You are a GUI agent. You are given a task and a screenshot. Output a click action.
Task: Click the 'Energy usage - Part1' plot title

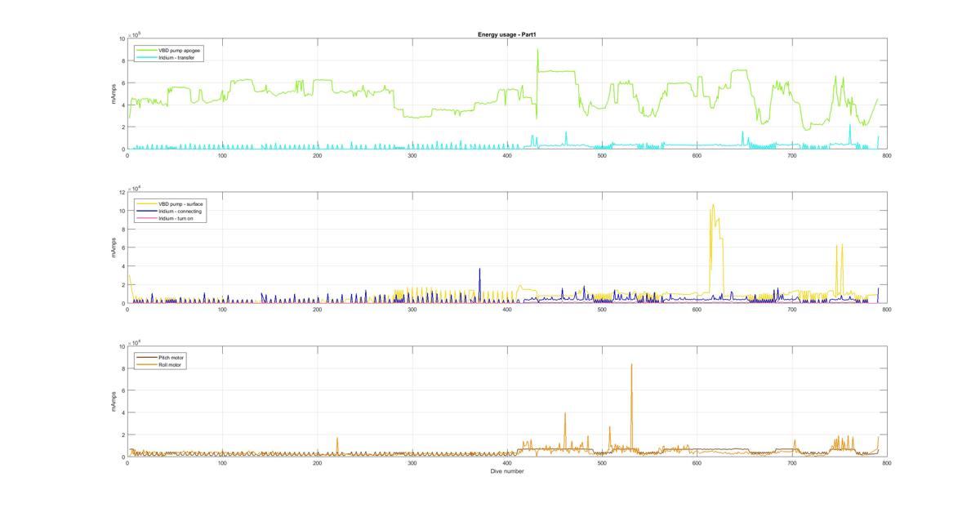(506, 34)
